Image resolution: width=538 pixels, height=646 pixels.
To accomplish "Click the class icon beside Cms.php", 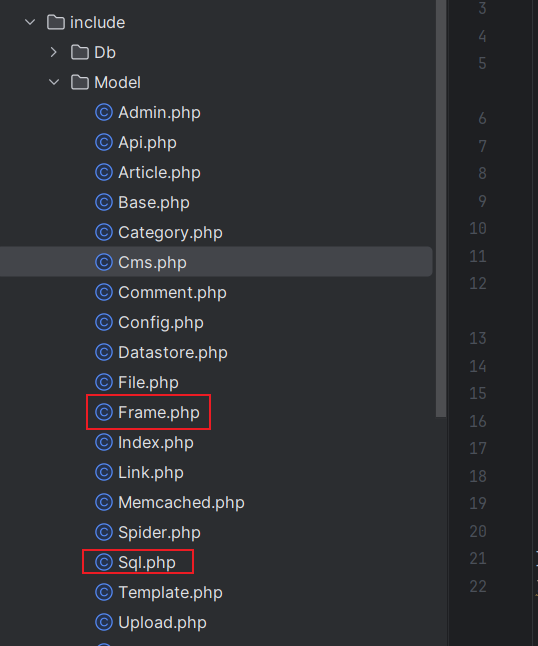I will point(104,262).
